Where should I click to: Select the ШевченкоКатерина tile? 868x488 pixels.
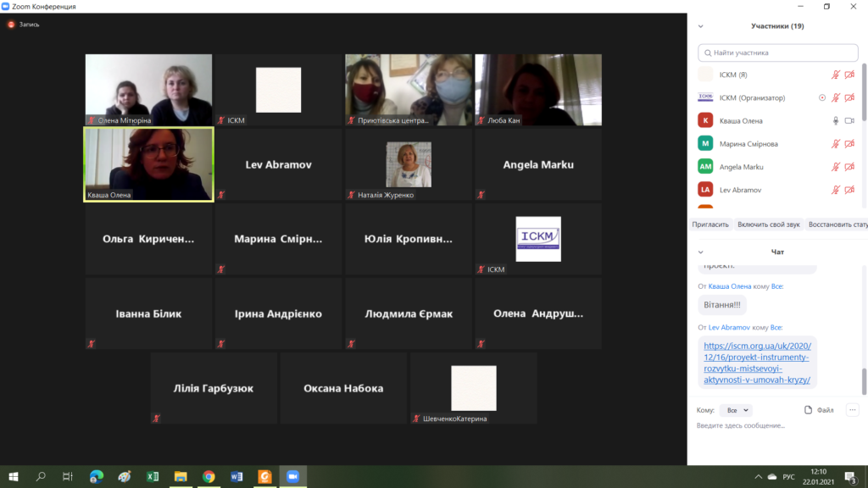(x=474, y=388)
